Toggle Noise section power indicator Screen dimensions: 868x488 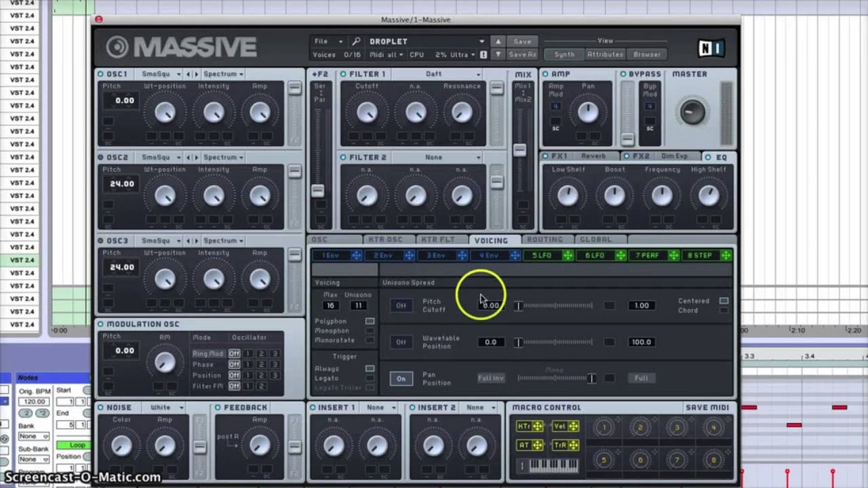[x=100, y=407]
